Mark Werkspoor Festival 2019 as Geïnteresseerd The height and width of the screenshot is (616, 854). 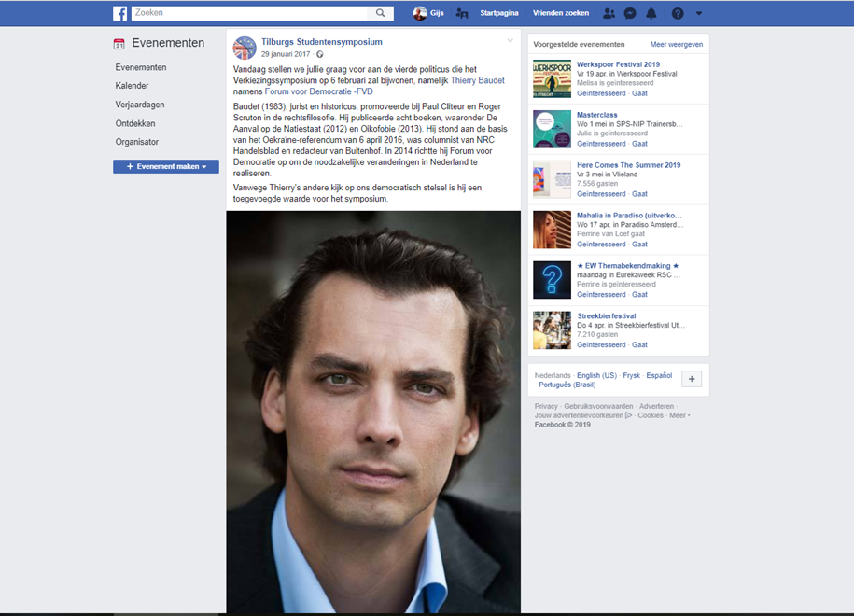coord(601,93)
